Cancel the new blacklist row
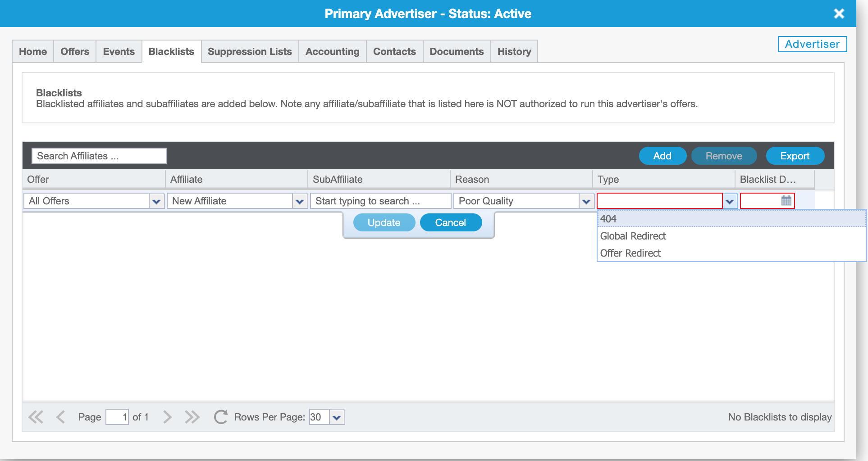868x461 pixels. click(451, 222)
